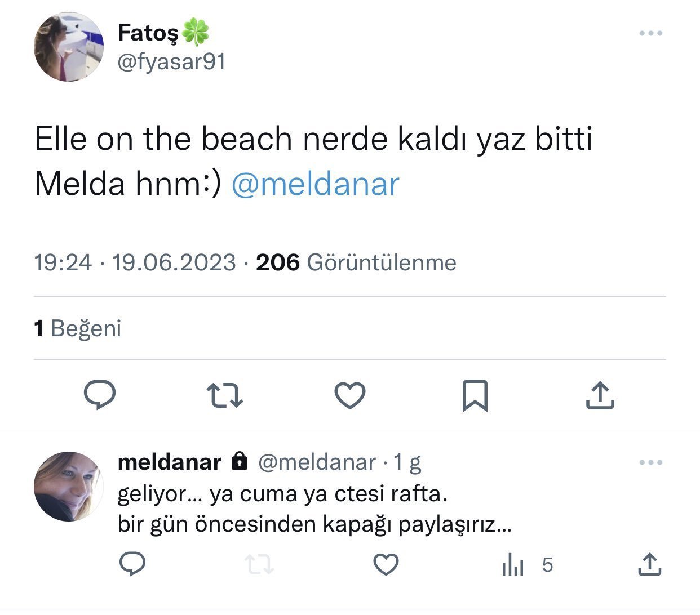
Task: Bookmark the main tweet
Action: tap(475, 395)
